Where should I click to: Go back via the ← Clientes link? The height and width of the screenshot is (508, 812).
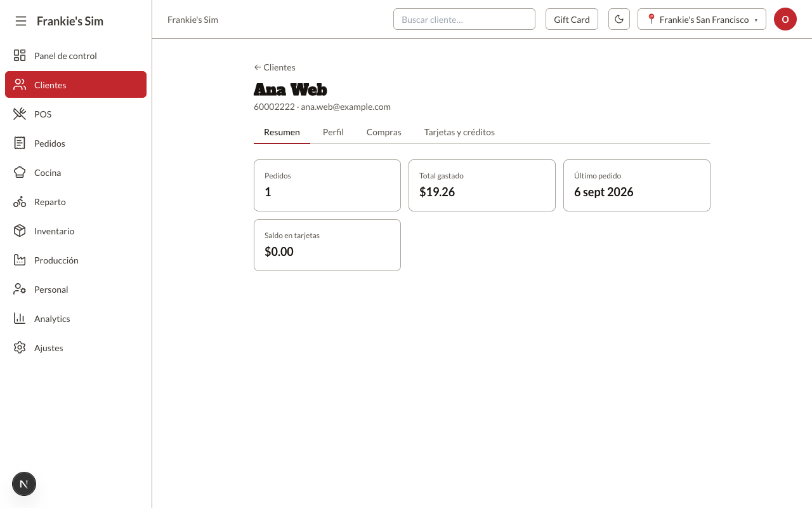[275, 67]
